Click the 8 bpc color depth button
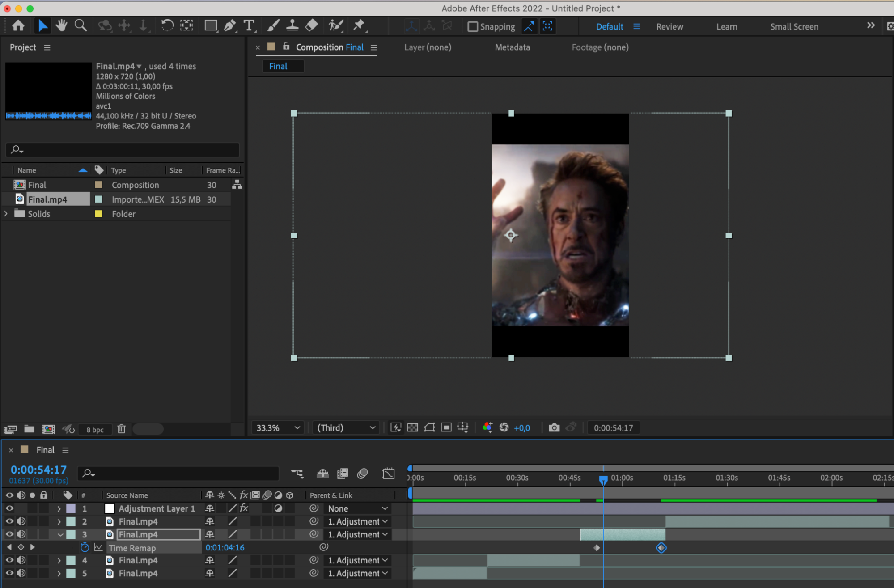894x588 pixels. [95, 430]
